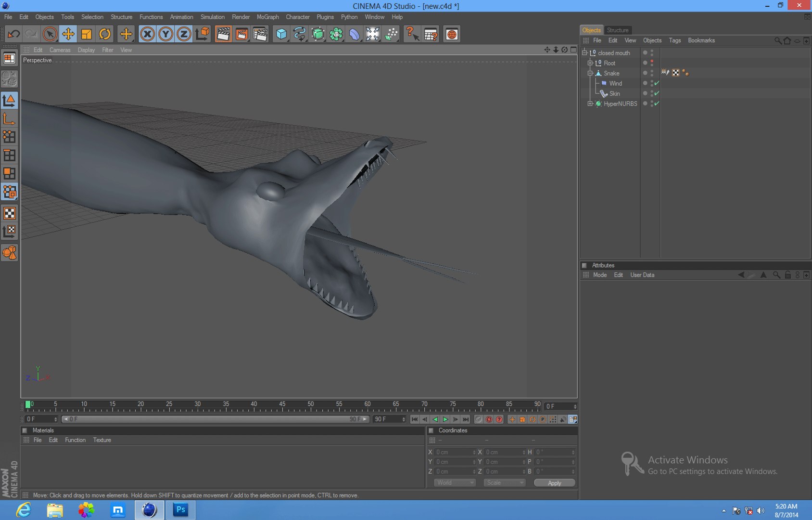The image size is (812, 520).
Task: Click the end frame 90 F field
Action: [x=390, y=419]
